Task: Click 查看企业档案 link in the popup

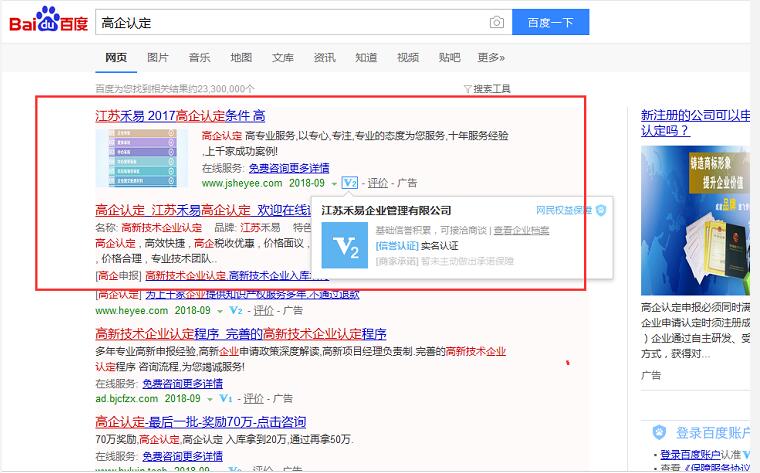Action: point(522,230)
